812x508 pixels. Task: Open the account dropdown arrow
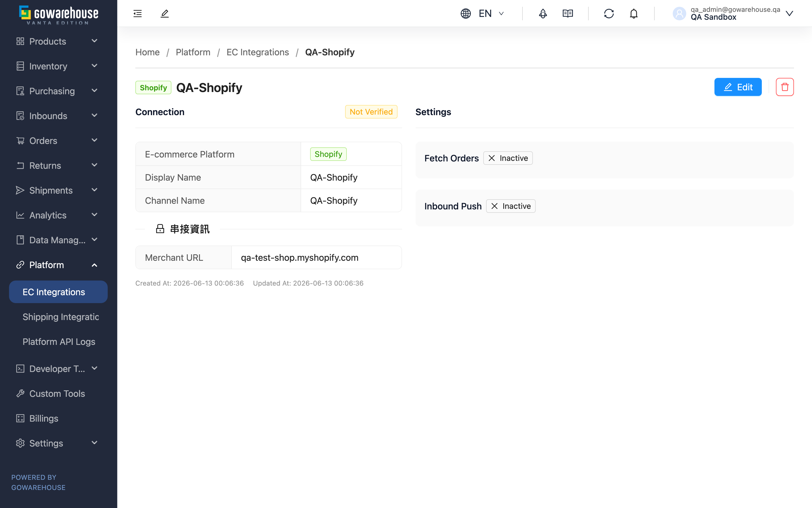[x=789, y=14]
